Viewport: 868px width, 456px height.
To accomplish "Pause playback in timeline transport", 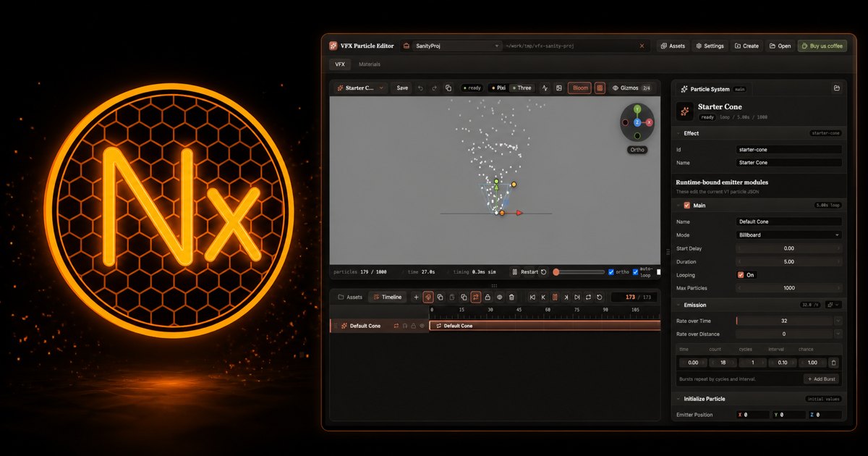I will [x=556, y=297].
